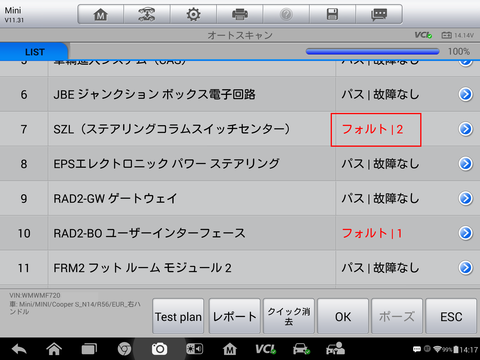Take a screenshot with camera icon
Image resolution: width=480 pixels, height=360 pixels.
tap(159, 349)
